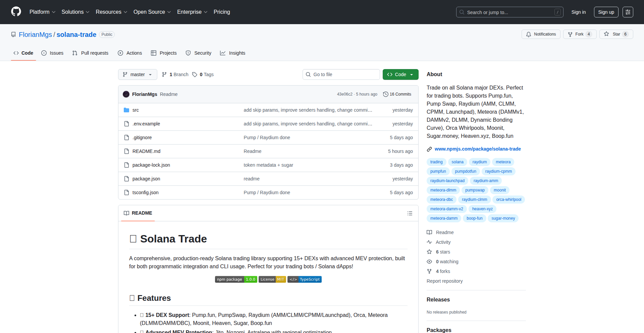This screenshot has height=333, width=644.
Task: Open the header menu icon beside Sign up
Action: click(x=628, y=12)
